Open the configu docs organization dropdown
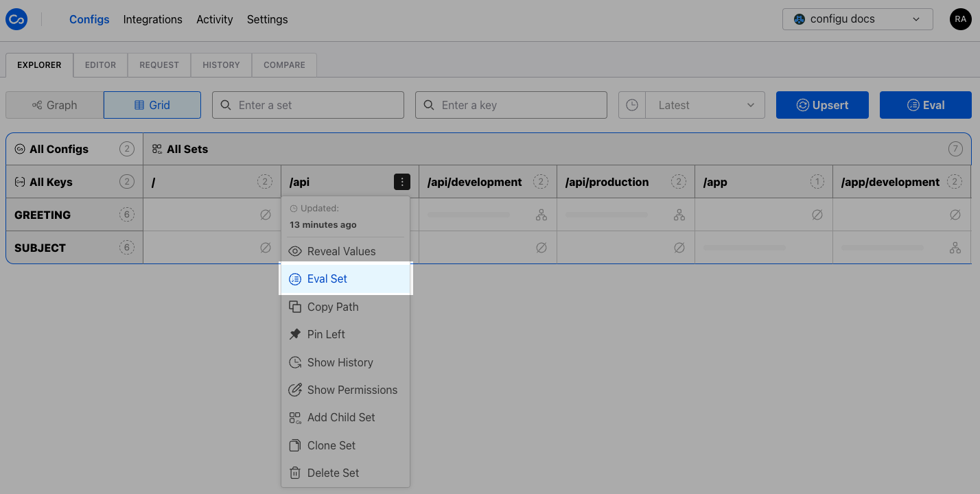 click(857, 19)
